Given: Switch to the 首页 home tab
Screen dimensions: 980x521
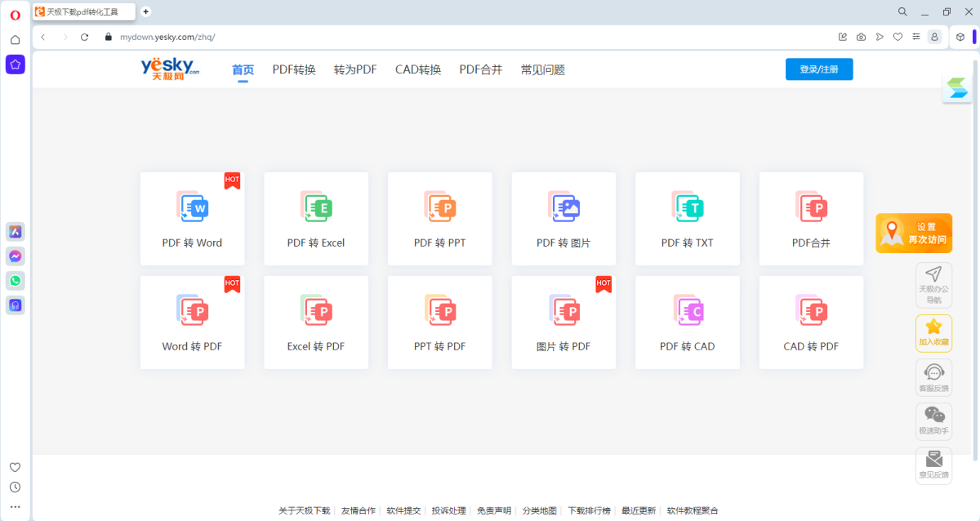Looking at the screenshot, I should (x=243, y=69).
